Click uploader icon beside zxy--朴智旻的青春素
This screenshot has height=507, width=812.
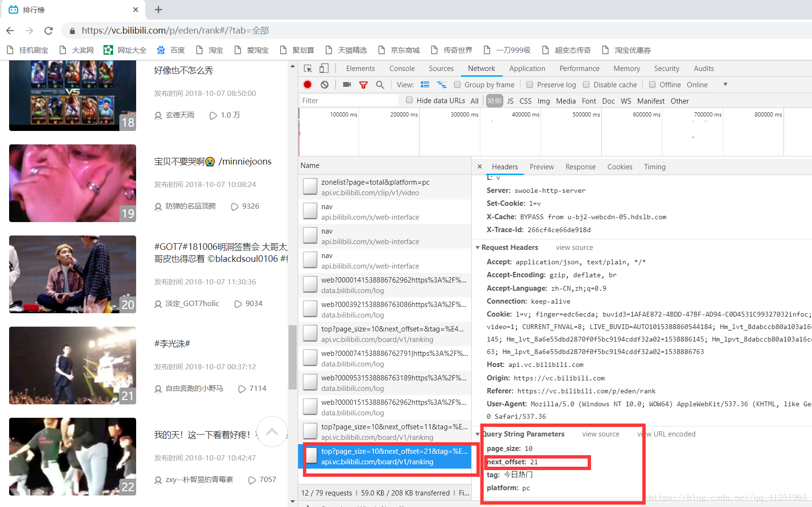[x=158, y=480]
